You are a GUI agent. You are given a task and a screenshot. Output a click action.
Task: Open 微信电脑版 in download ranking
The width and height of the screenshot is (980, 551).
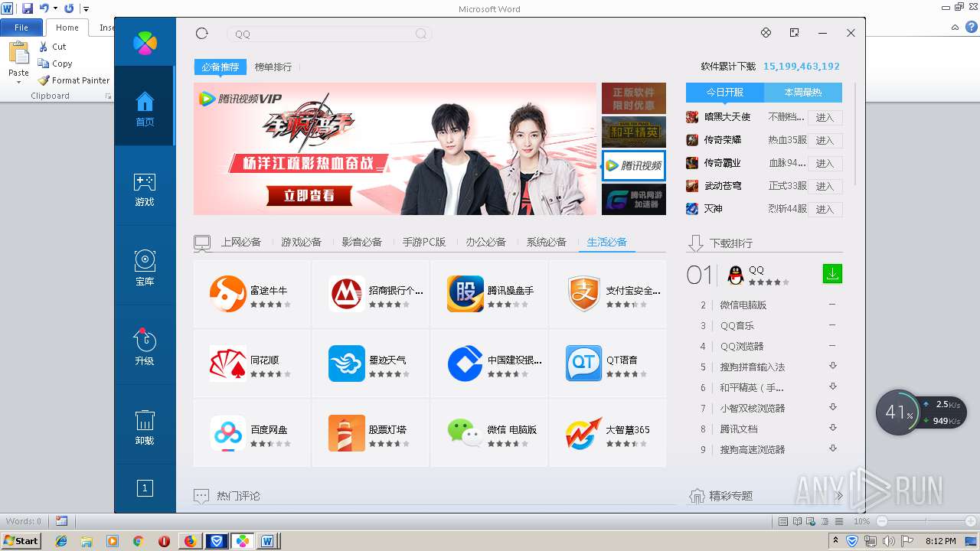[743, 305]
